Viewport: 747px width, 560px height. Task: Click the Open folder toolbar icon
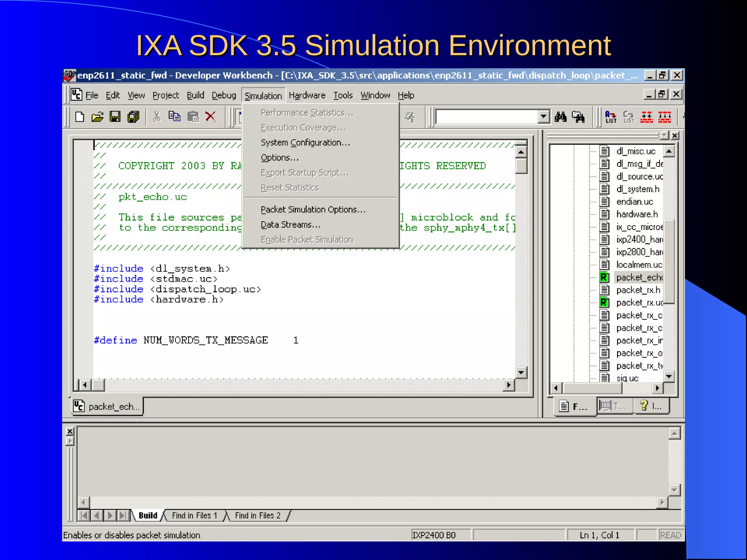pyautogui.click(x=97, y=117)
